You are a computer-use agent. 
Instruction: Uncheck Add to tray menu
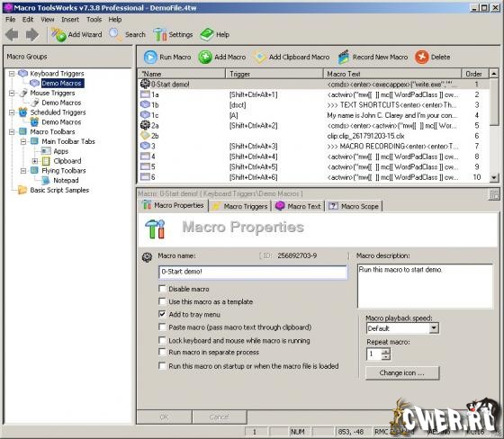[162, 314]
